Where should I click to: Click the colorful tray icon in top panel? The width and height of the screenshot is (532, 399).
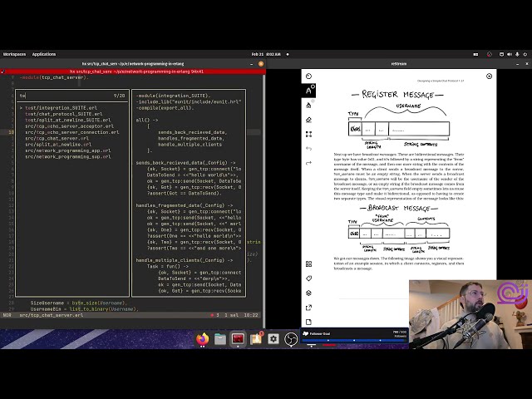[490, 54]
